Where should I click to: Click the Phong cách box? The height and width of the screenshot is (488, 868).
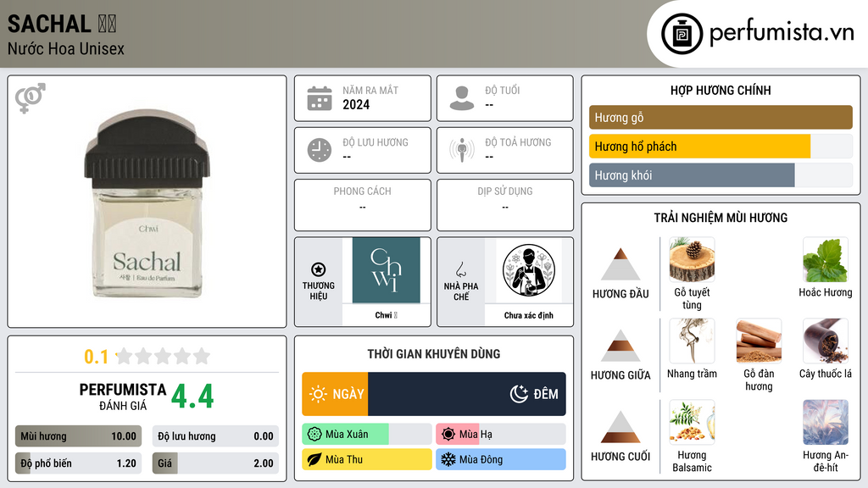click(363, 205)
